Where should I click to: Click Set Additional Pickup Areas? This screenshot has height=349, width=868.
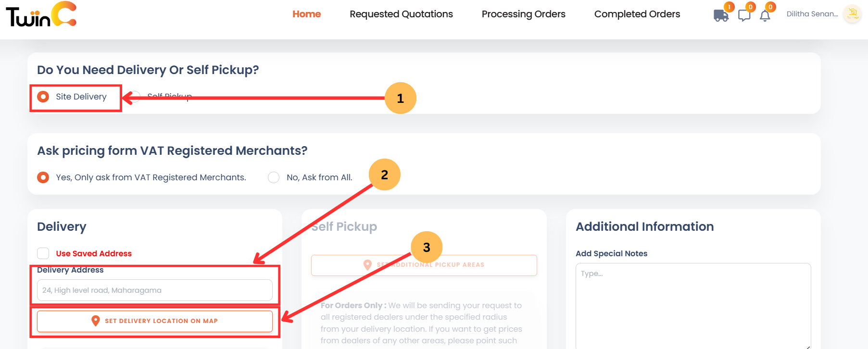tap(424, 265)
